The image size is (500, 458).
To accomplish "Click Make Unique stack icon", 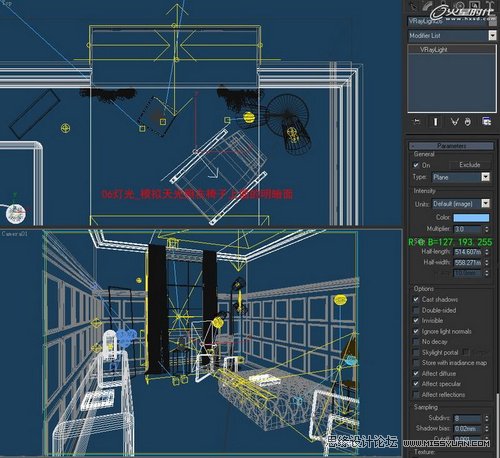I will (455, 122).
